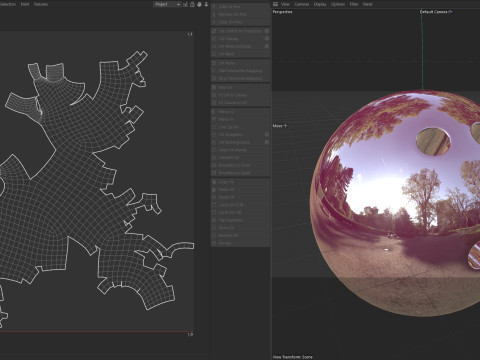Run the Paste UV command
Image resolution: width=480 pixels, height=360 pixels.
pyautogui.click(x=240, y=190)
